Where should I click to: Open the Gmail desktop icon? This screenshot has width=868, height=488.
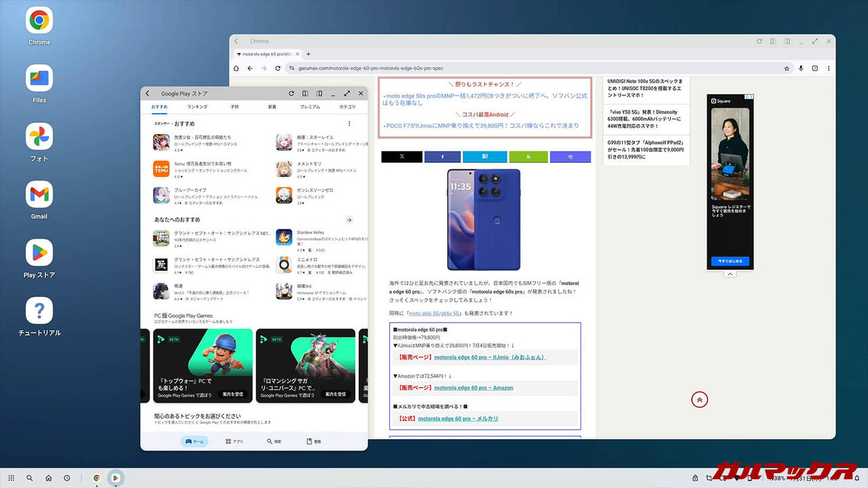tap(39, 195)
